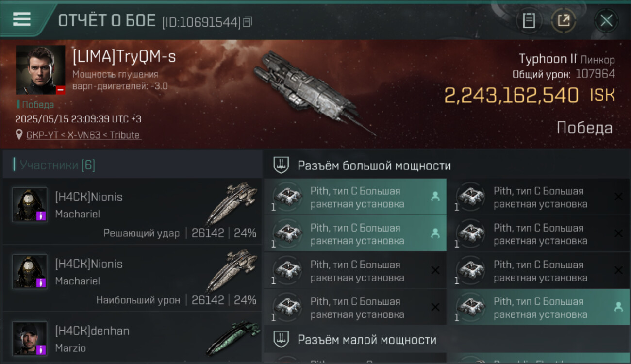Click Nionis portrait in Решающий удар row
The height and width of the screenshot is (364, 631).
point(30,205)
